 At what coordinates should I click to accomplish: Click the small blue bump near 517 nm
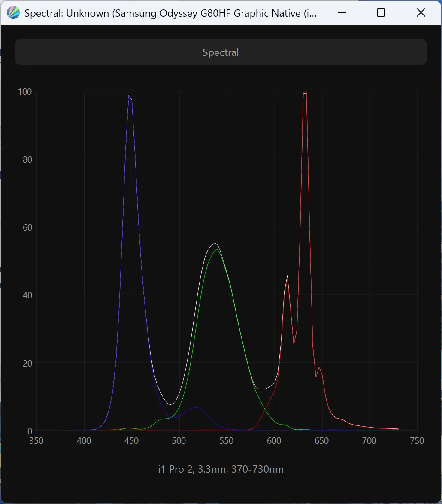pos(196,407)
